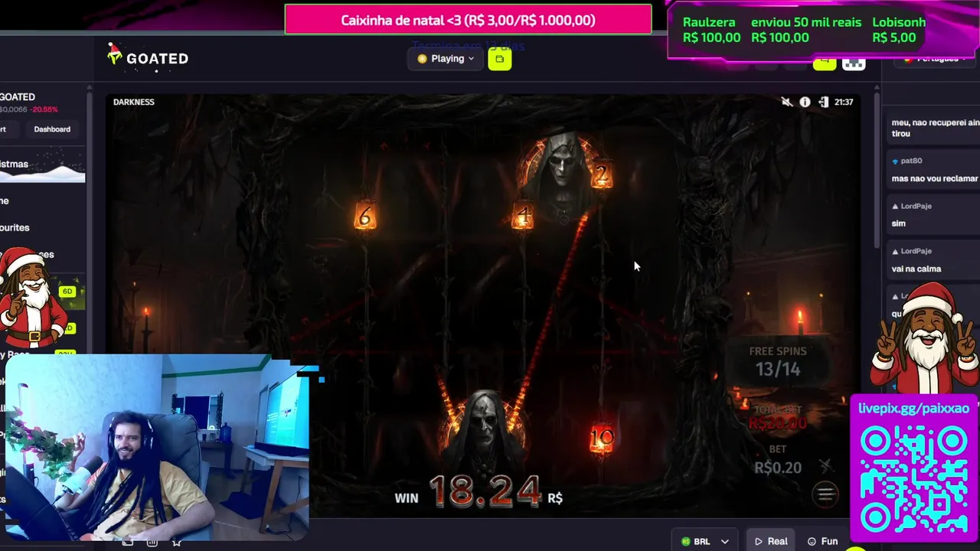Click the white pixel avatar button
Screen dimensions: 980x551
click(854, 63)
